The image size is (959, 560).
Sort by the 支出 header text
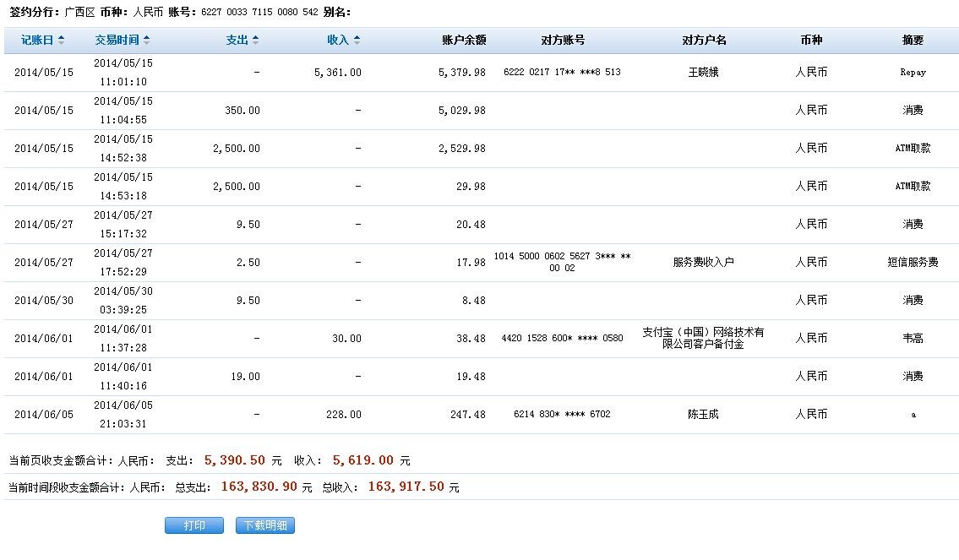237,41
